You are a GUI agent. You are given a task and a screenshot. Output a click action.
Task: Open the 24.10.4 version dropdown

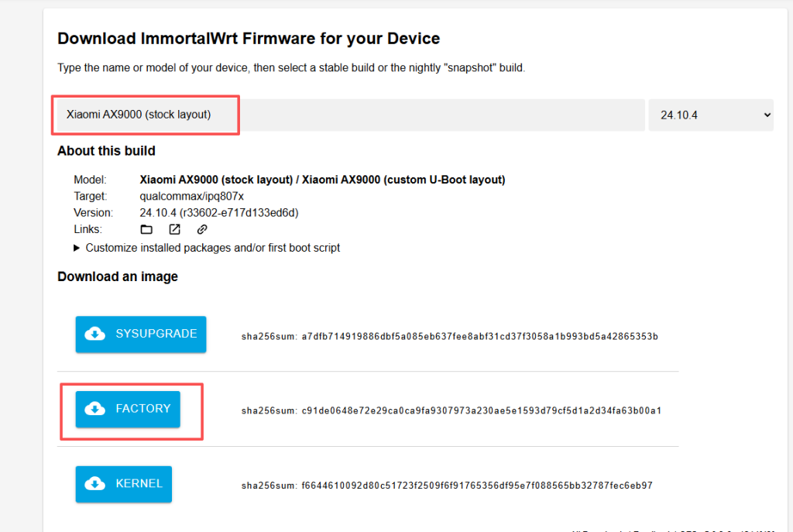coord(711,115)
